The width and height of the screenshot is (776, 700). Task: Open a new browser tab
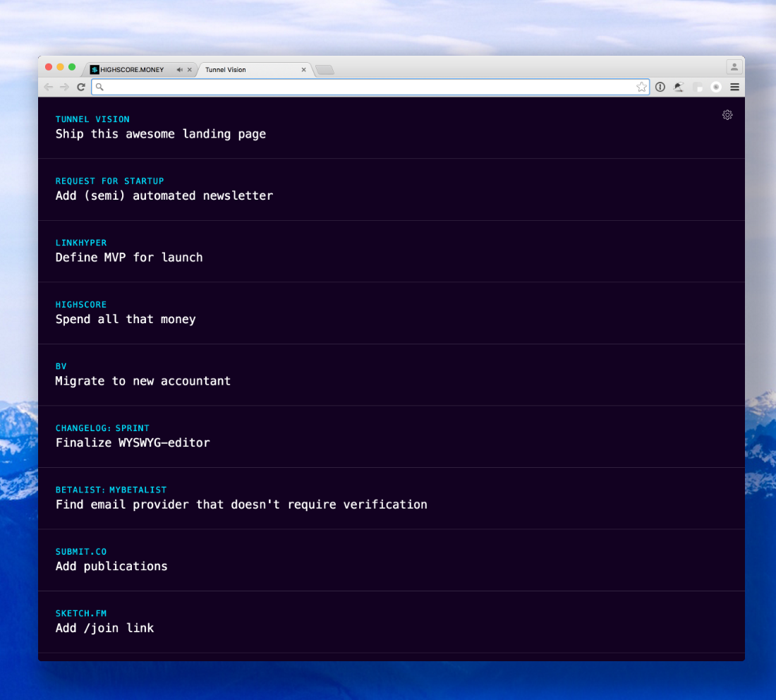[x=325, y=70]
